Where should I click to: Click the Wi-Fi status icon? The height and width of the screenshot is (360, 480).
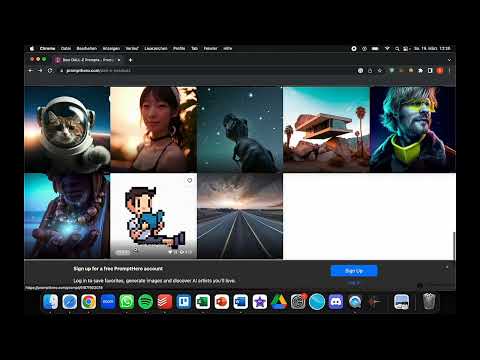(x=387, y=49)
